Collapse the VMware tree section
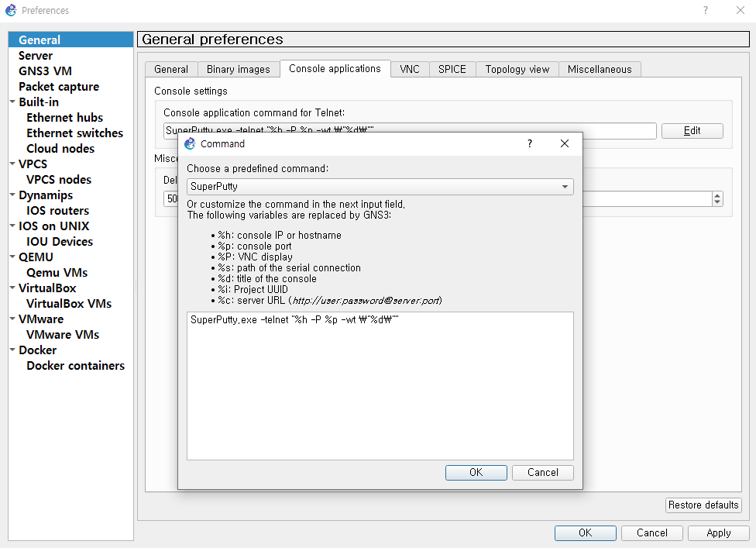The width and height of the screenshot is (756, 548). coord(12,319)
